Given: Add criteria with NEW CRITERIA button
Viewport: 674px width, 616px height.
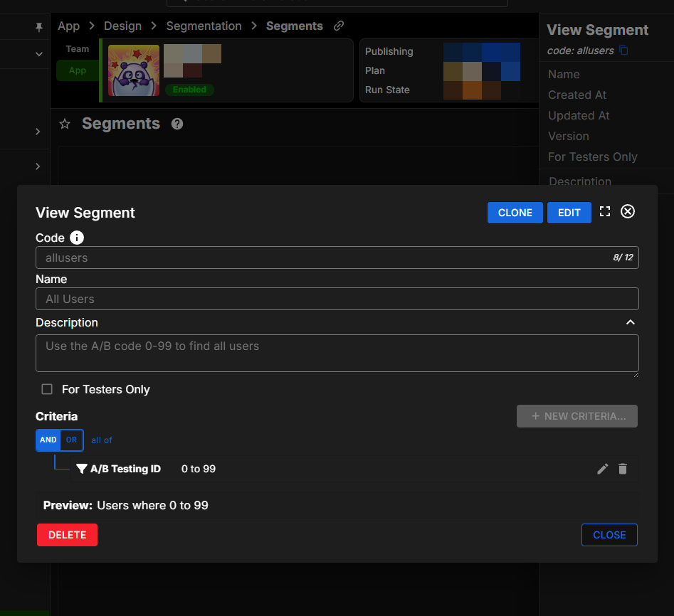Looking at the screenshot, I should [577, 416].
